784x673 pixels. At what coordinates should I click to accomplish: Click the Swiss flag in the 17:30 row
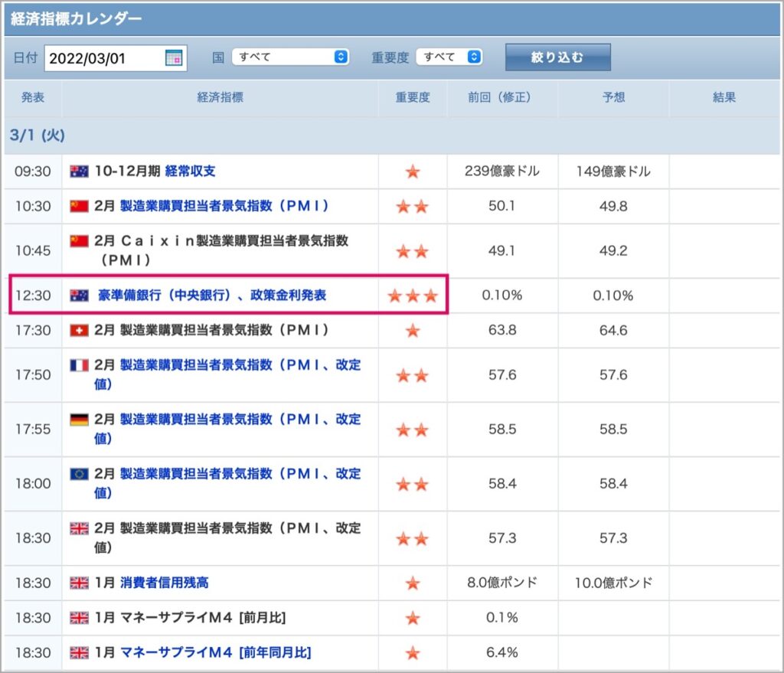pos(79,331)
